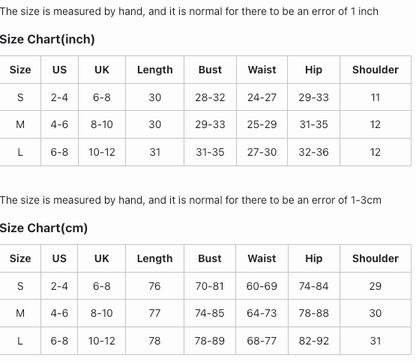Click the 24-27 waist cell
Image resolution: width=416 pixels, height=361 pixels.
(262, 97)
